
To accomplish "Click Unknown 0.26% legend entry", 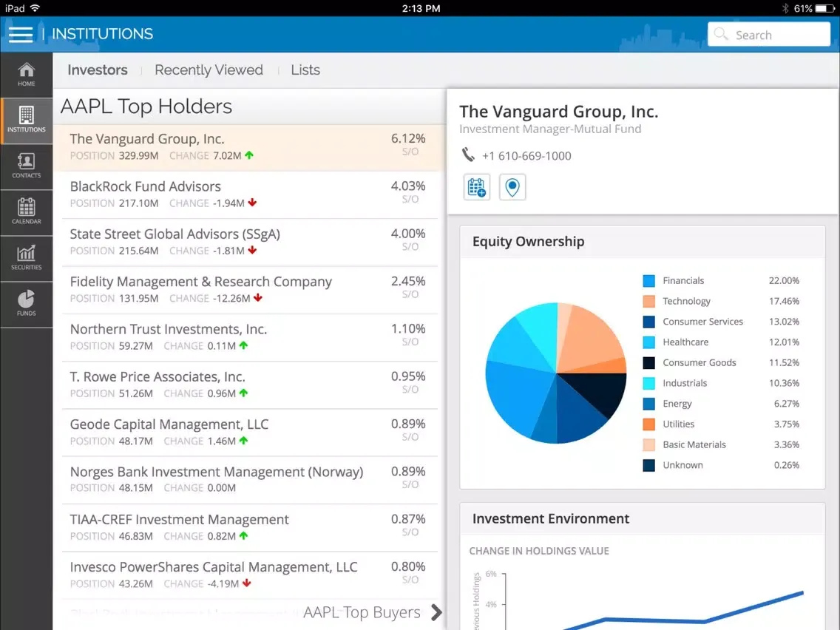I will [x=720, y=465].
